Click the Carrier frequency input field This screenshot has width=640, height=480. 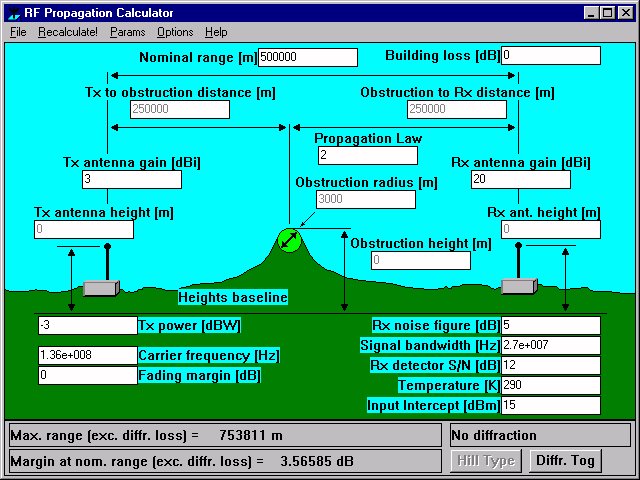tap(86, 355)
